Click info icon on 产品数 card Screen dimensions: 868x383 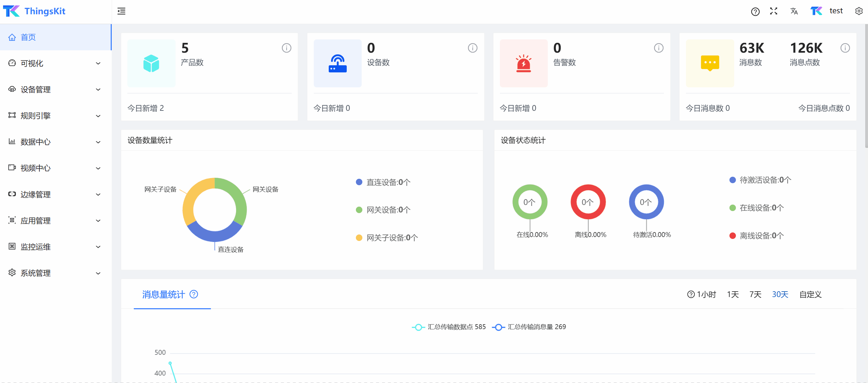pyautogui.click(x=286, y=48)
